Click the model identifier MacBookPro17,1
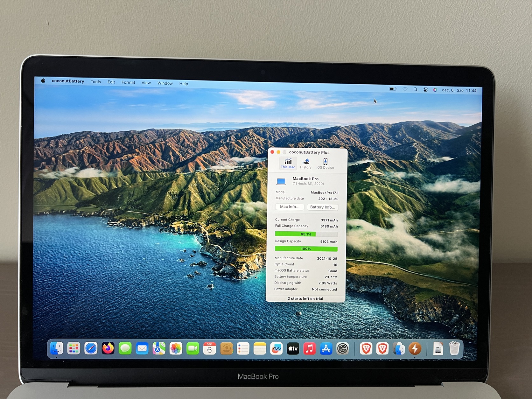 [325, 193]
